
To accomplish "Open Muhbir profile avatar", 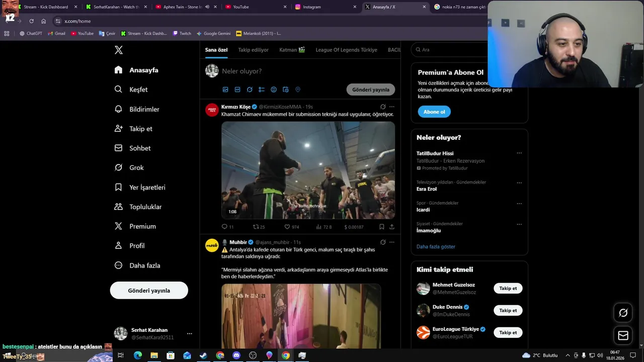I will (x=212, y=245).
